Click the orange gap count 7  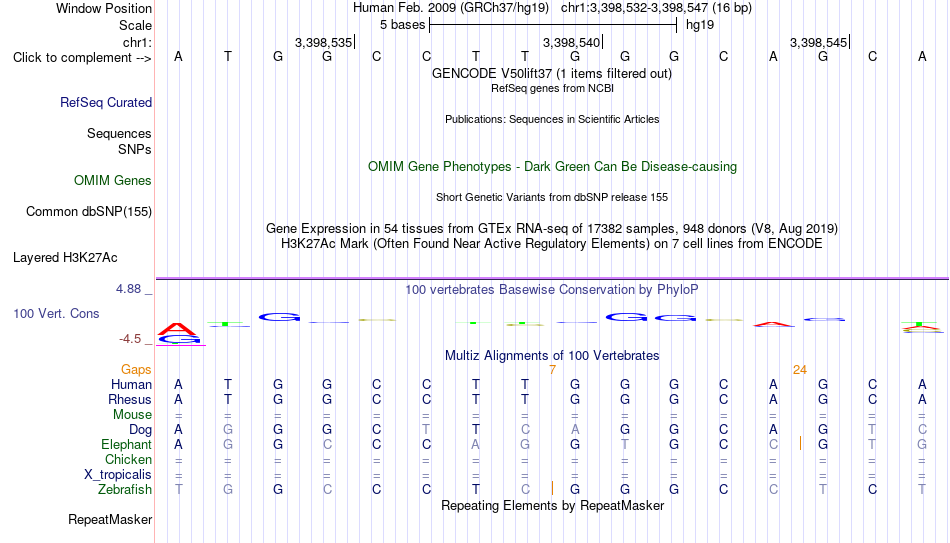point(553,370)
